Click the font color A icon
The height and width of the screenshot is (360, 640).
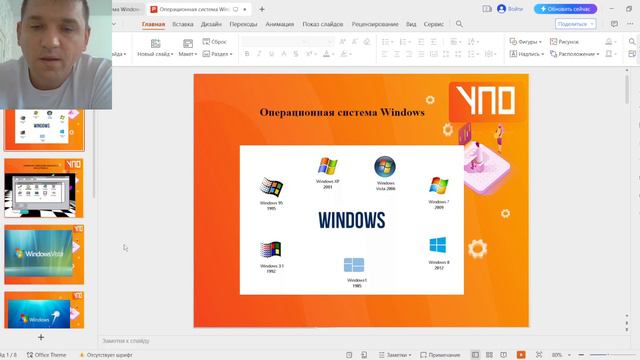(x=326, y=54)
